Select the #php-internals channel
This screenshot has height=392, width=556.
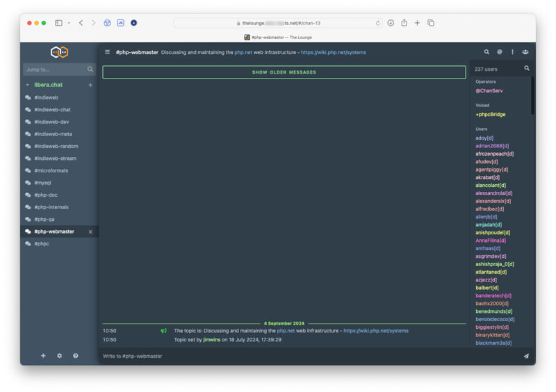coord(51,207)
